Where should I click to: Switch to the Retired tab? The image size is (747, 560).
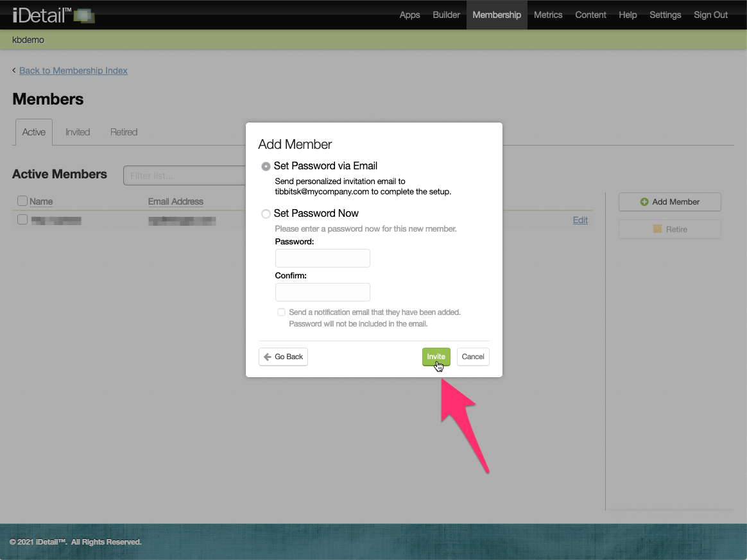pyautogui.click(x=124, y=132)
